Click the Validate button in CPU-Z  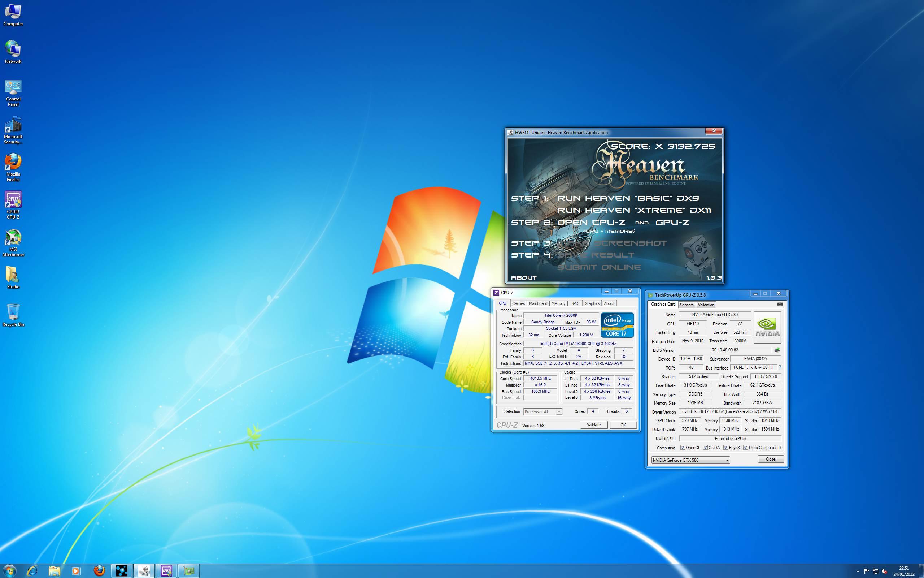(x=594, y=425)
